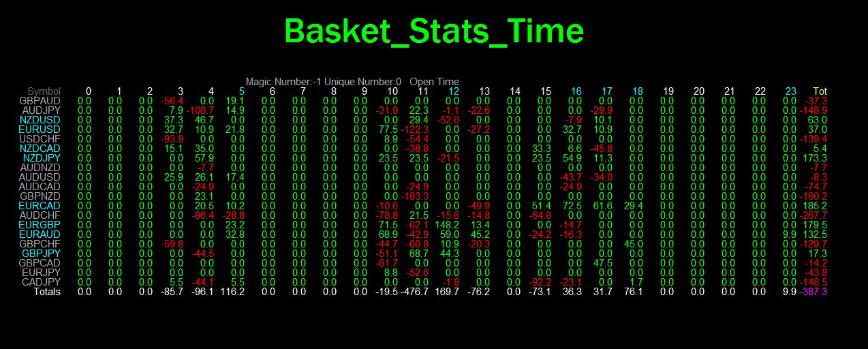Select the GBPNZD symbol label
The image size is (868, 349).
coord(40,196)
